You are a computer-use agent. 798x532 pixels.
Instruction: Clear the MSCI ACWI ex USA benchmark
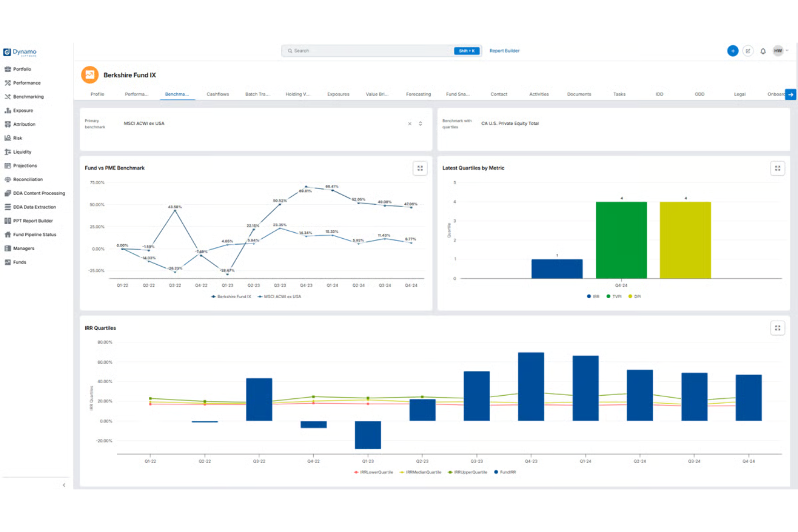coord(410,124)
